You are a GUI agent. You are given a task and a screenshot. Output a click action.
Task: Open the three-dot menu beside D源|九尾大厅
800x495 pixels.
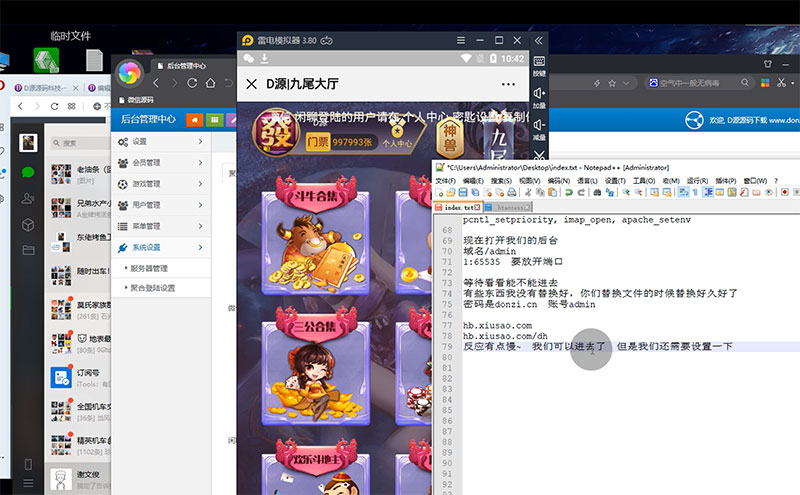(x=508, y=84)
